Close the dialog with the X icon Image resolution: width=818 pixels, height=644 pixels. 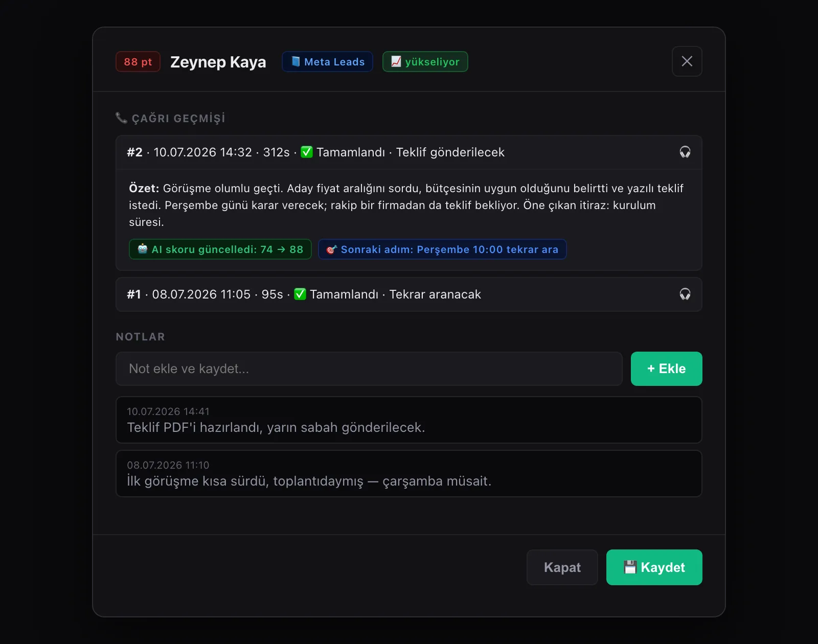pos(687,61)
